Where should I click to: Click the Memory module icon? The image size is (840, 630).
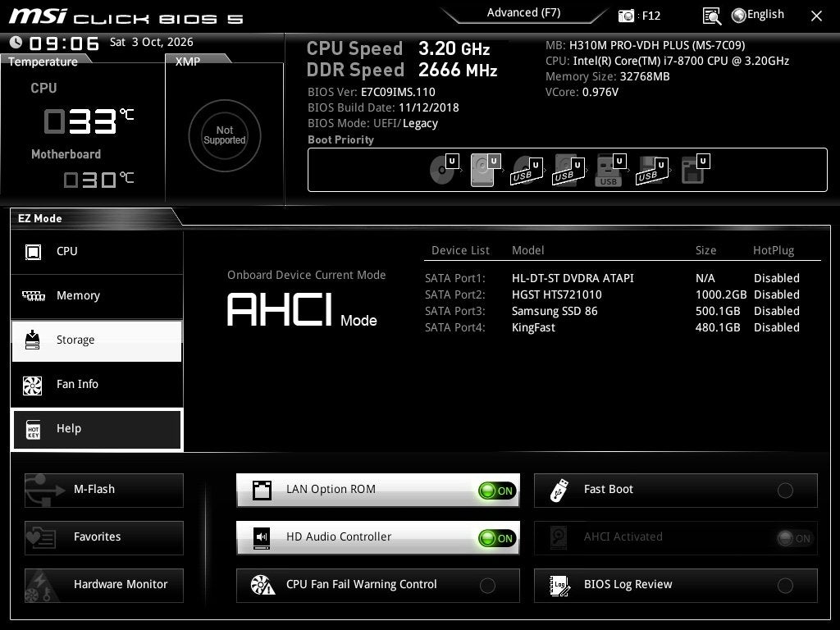[33, 295]
